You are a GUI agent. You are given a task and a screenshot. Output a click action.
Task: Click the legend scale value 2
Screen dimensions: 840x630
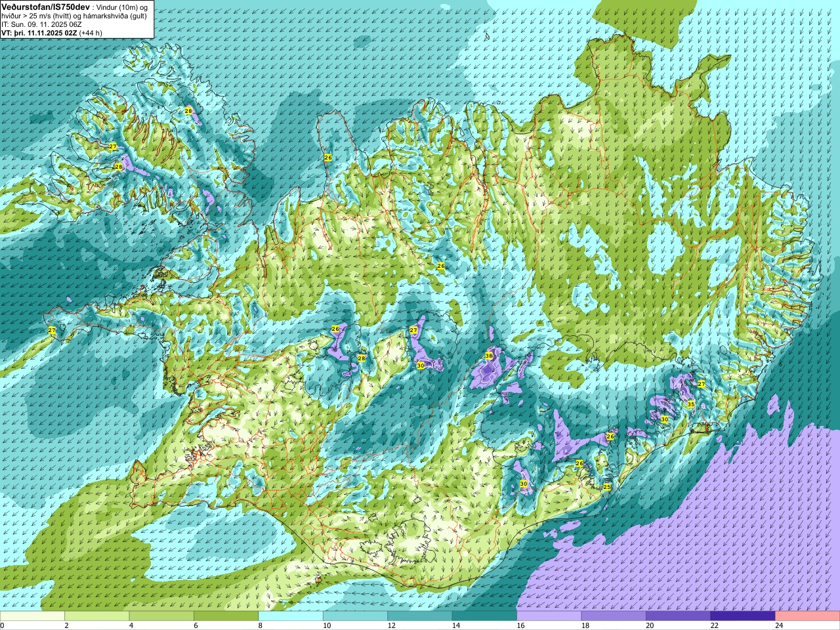[66, 625]
